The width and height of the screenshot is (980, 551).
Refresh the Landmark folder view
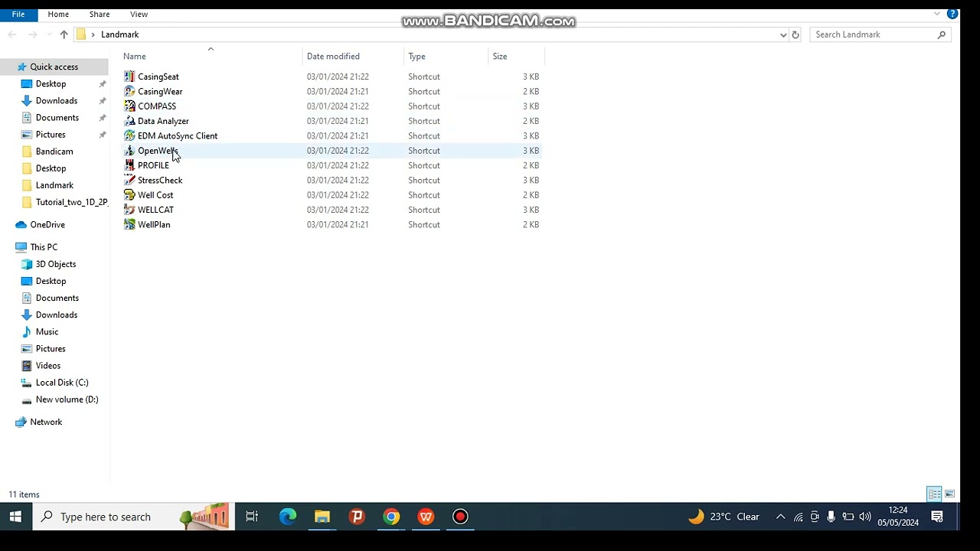point(795,34)
